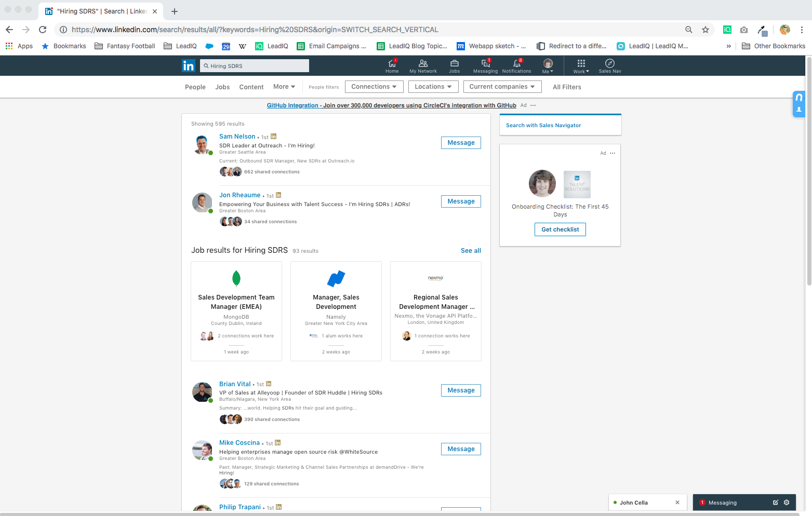Viewport: 812px width, 516px height.
Task: Open the Chrome three-dot menu
Action: pos(802,30)
